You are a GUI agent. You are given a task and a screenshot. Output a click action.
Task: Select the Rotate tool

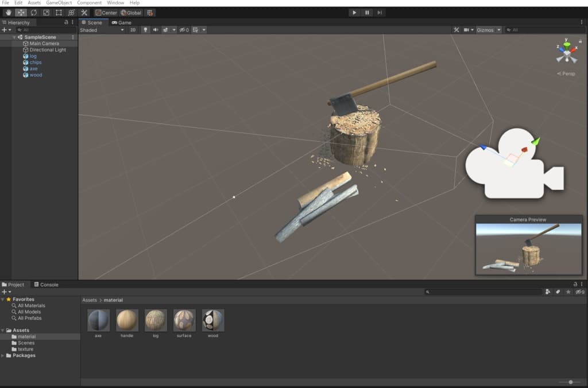click(33, 13)
